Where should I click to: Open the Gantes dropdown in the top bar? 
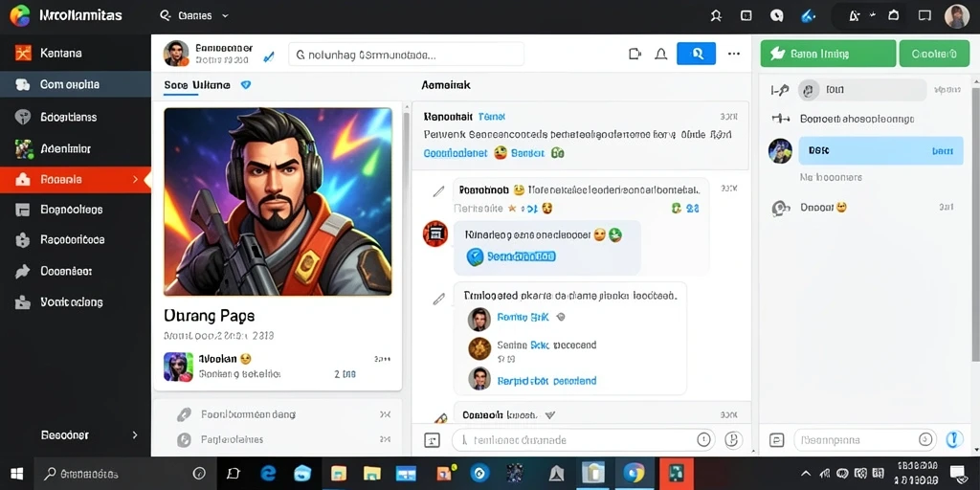195,15
